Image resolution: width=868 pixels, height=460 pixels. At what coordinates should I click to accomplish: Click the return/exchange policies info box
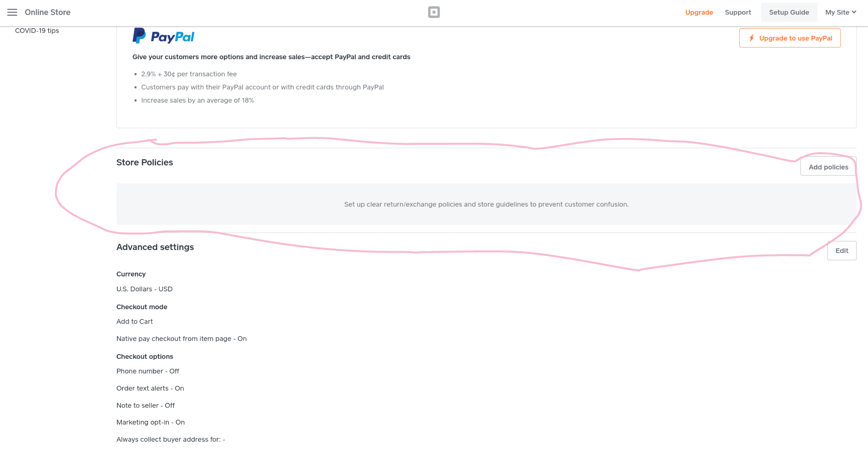(x=486, y=204)
